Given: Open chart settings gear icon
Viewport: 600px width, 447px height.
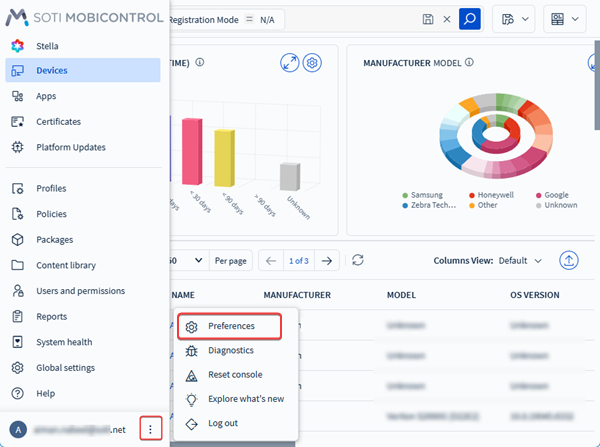Looking at the screenshot, I should (x=312, y=62).
